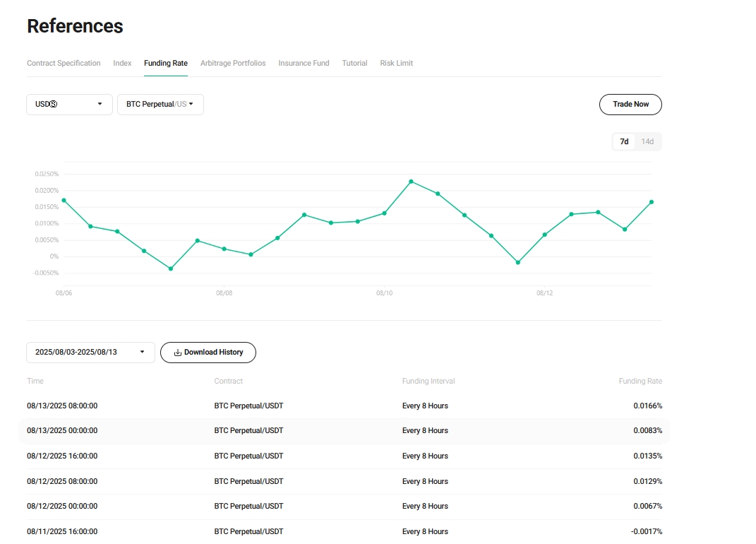Select the 08/13/2025 08:00:00 funding row
Image resolution: width=756 pixels, height=544 pixels.
344,406
